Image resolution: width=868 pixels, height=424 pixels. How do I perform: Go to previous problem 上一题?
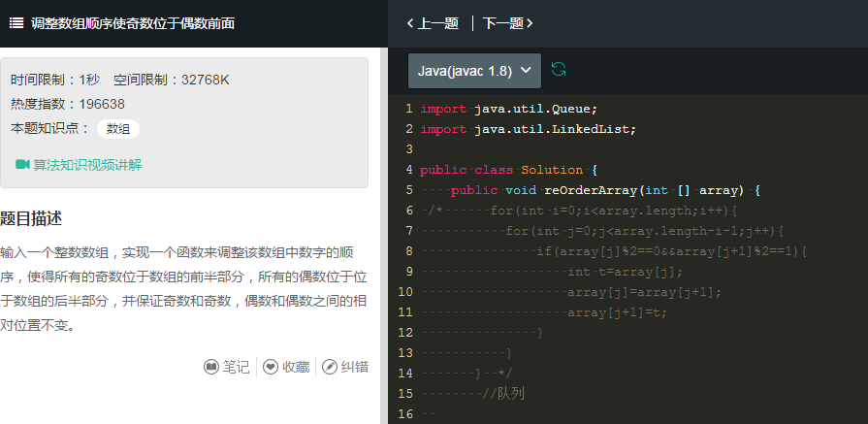[x=433, y=23]
